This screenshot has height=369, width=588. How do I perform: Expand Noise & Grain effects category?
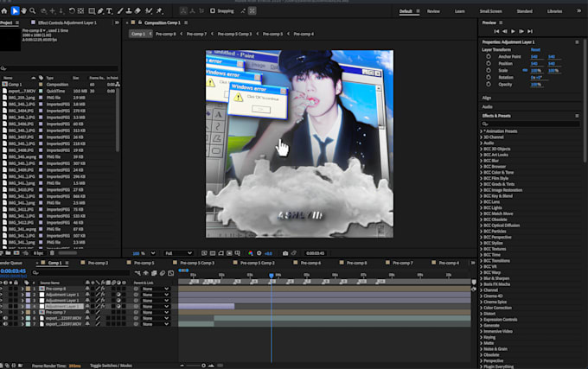(x=481, y=349)
